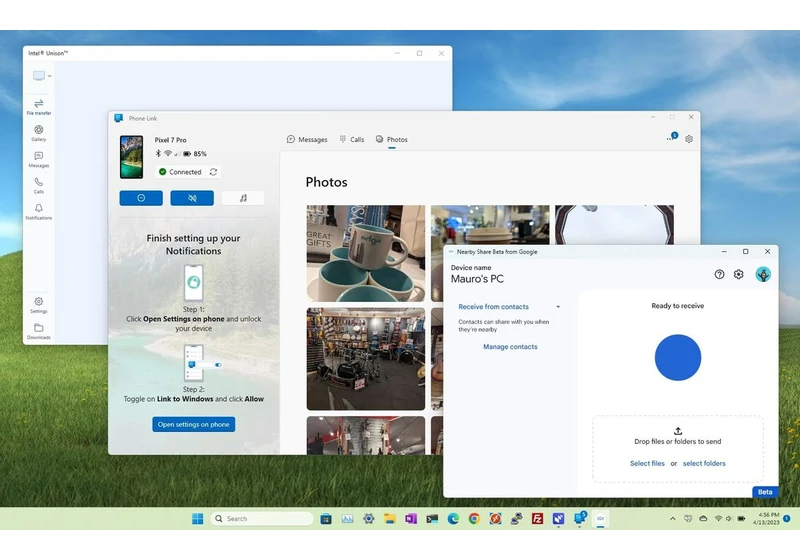800x560 pixels.
Task: Toggle phone mute button in Phone Link
Action: coord(192,198)
